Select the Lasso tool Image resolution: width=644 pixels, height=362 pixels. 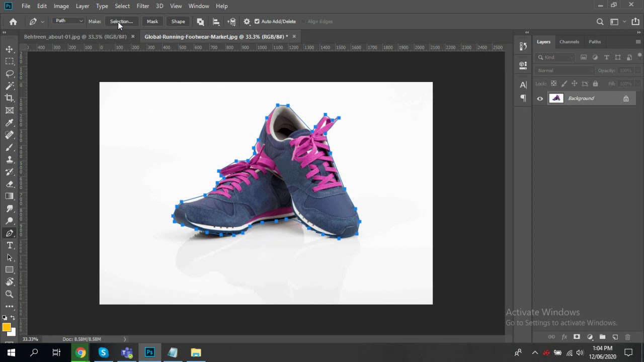10,73
